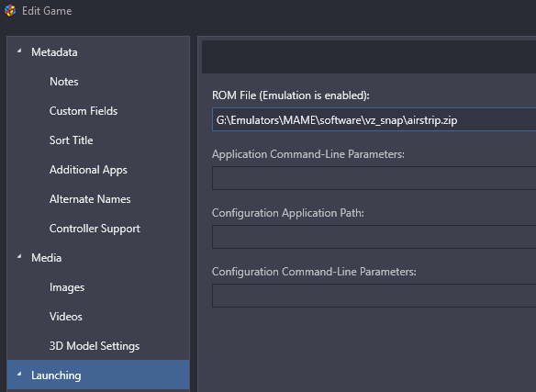
Task: Click the Configuration Application Path field
Action: 374,237
